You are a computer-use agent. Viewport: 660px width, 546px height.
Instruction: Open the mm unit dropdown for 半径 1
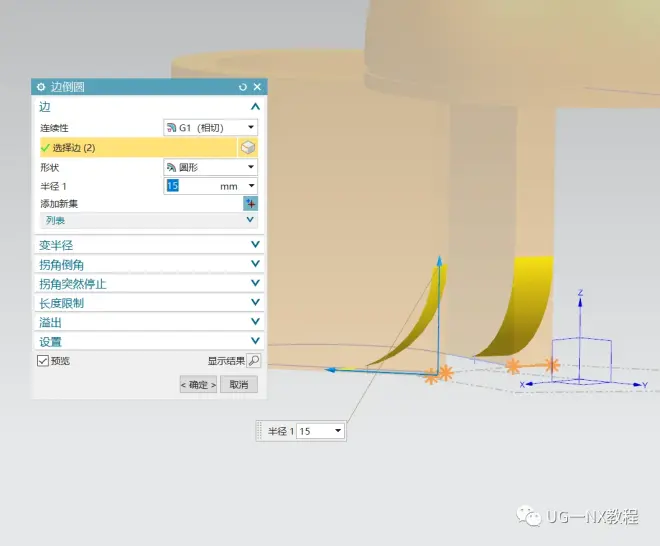click(x=250, y=186)
